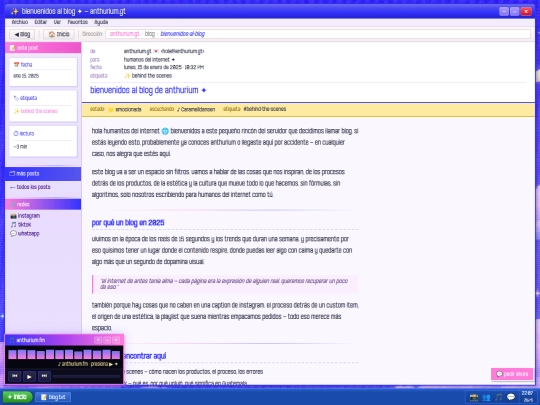The width and height of the screenshot is (540, 405).
Task: Click the link icon in redes header
Action: pyautogui.click(x=13, y=205)
